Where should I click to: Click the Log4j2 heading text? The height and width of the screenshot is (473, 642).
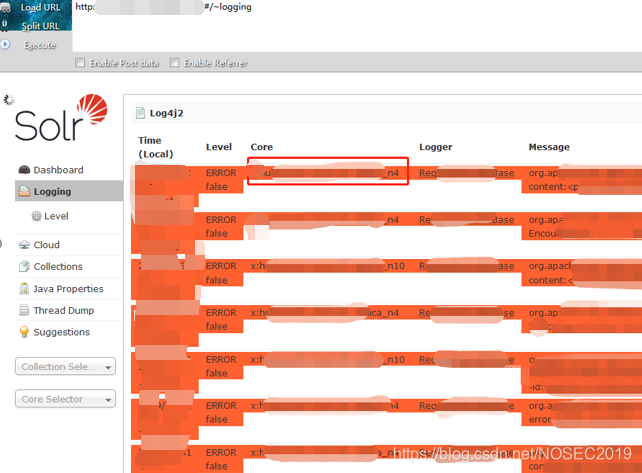166,113
